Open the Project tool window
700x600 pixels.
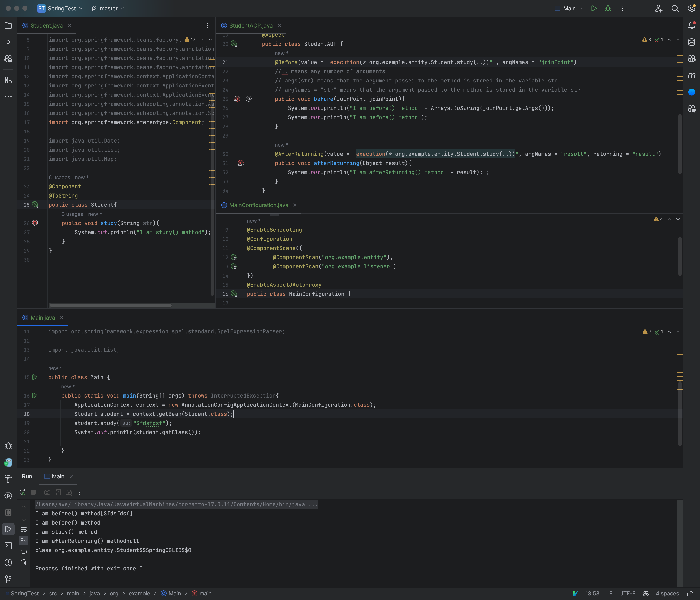coord(9,25)
